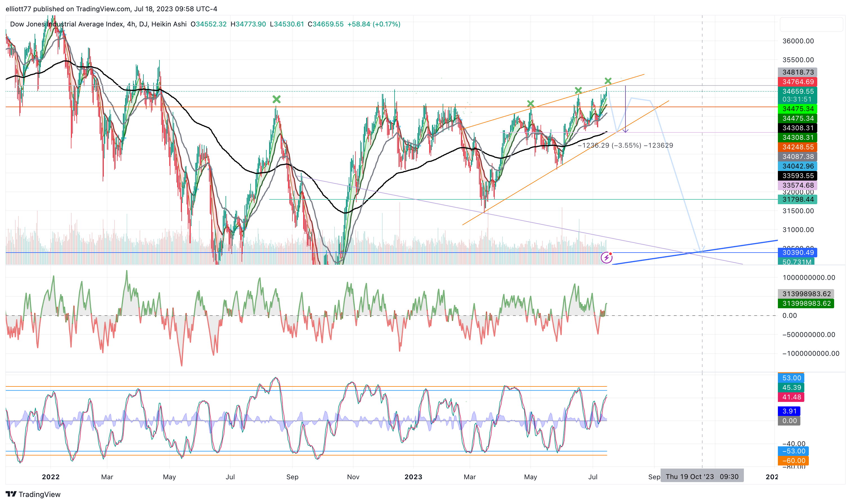Click the dark blue 3.91 oscillator label
Viewport: 851px width, 504px height.
coord(789,411)
